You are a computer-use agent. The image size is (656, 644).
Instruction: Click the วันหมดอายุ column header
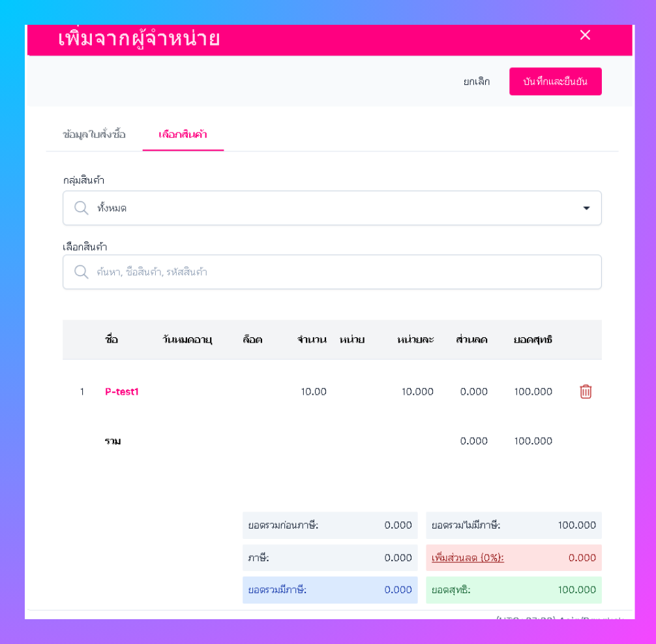[x=187, y=339]
